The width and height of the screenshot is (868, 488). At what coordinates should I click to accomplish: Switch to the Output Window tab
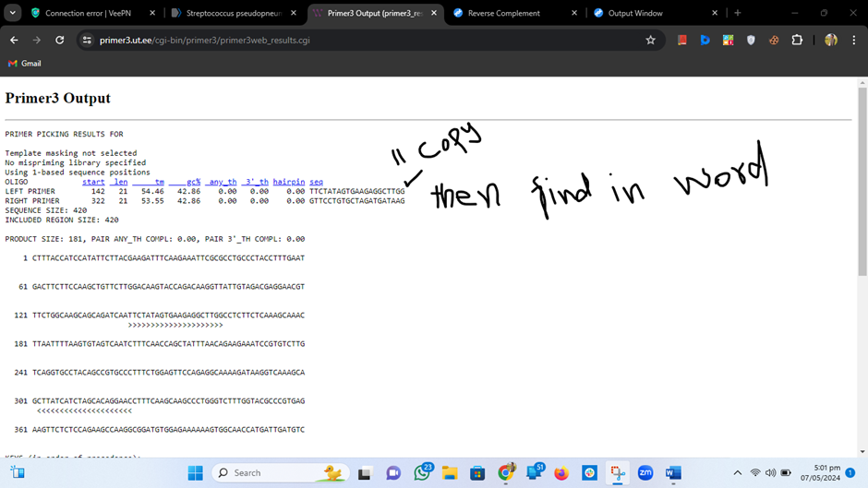(635, 13)
